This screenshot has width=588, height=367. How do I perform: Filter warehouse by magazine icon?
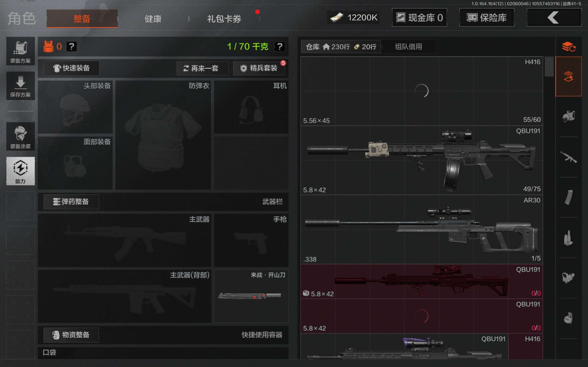(568, 197)
